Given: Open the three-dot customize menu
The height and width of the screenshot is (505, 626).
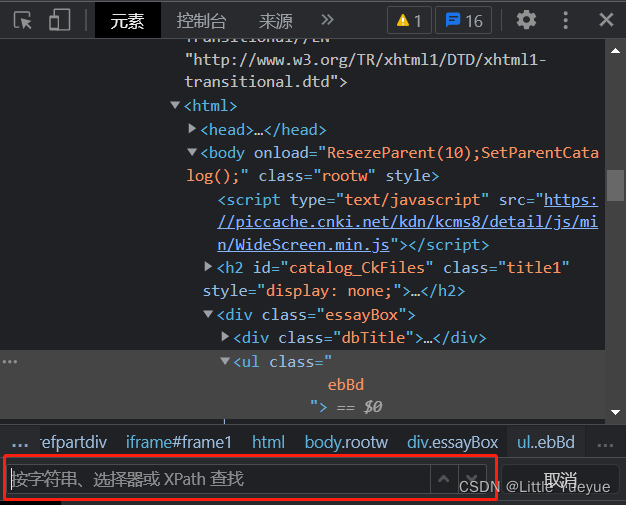Looking at the screenshot, I should [565, 20].
